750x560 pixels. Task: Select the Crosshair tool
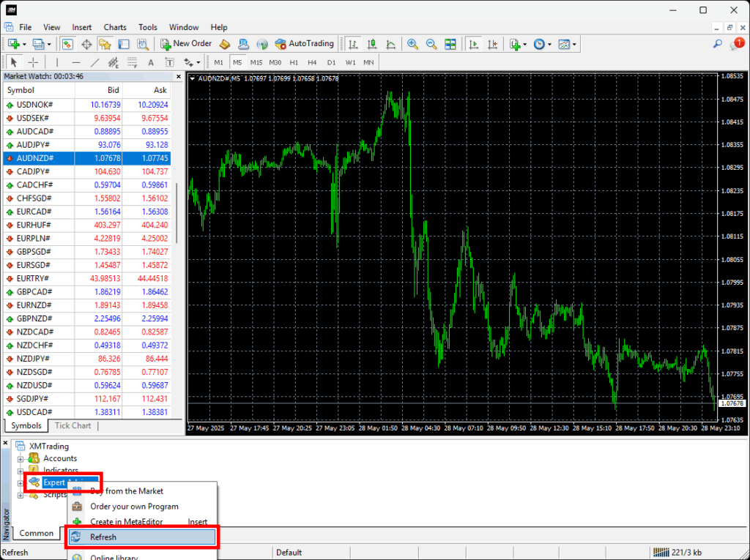coord(33,62)
